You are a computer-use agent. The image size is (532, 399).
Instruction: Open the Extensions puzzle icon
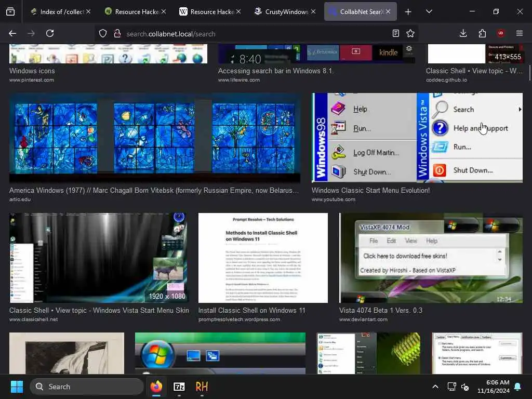[482, 33]
